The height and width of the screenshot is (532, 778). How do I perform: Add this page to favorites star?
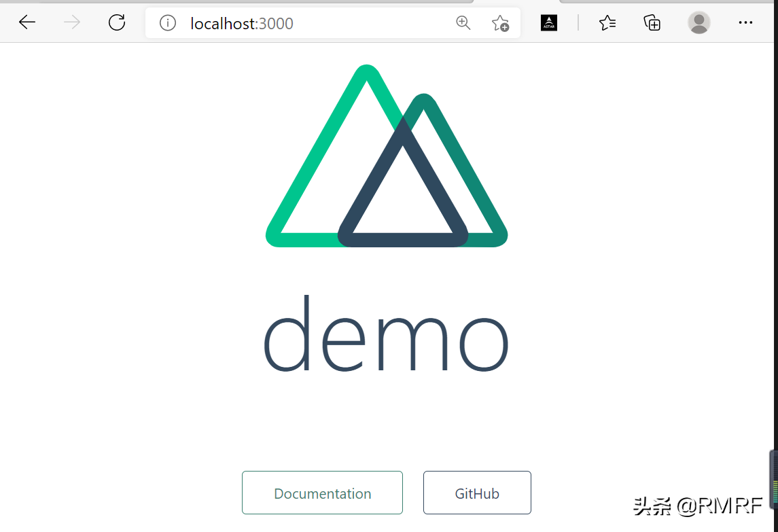[500, 23]
